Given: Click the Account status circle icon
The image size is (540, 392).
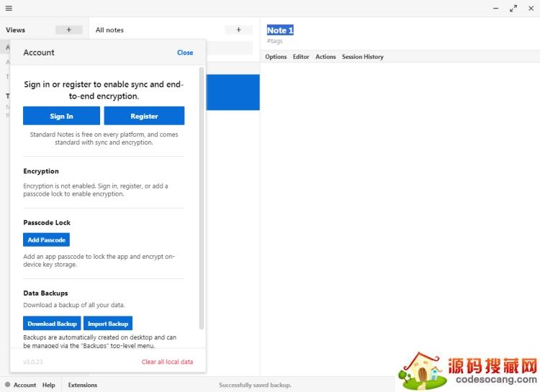Looking at the screenshot, I should (x=8, y=385).
